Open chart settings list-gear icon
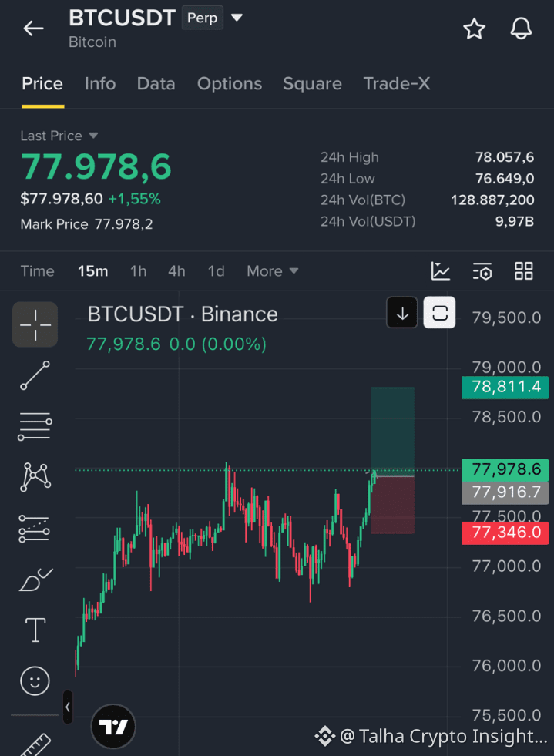The width and height of the screenshot is (554, 756). click(x=482, y=271)
